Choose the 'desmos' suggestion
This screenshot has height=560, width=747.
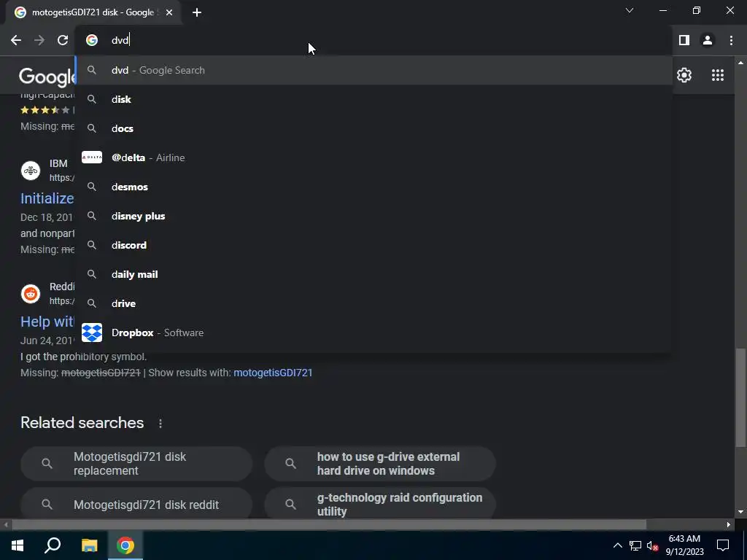coord(373,187)
